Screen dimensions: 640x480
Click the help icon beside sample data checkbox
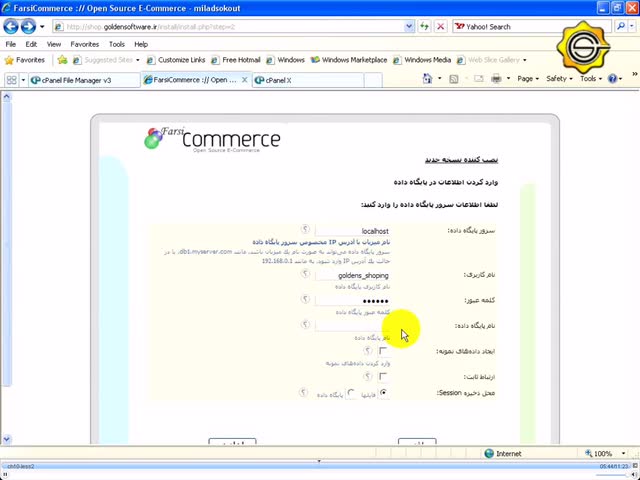coord(368,351)
